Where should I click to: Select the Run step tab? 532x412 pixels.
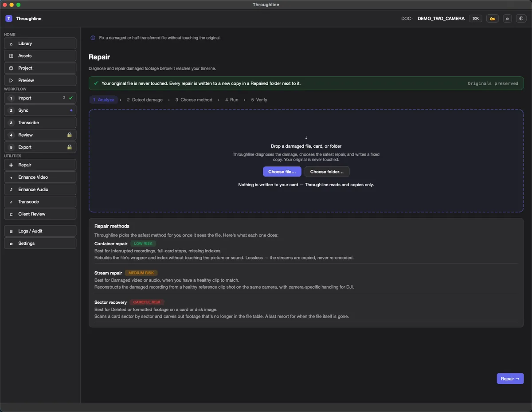[232, 100]
